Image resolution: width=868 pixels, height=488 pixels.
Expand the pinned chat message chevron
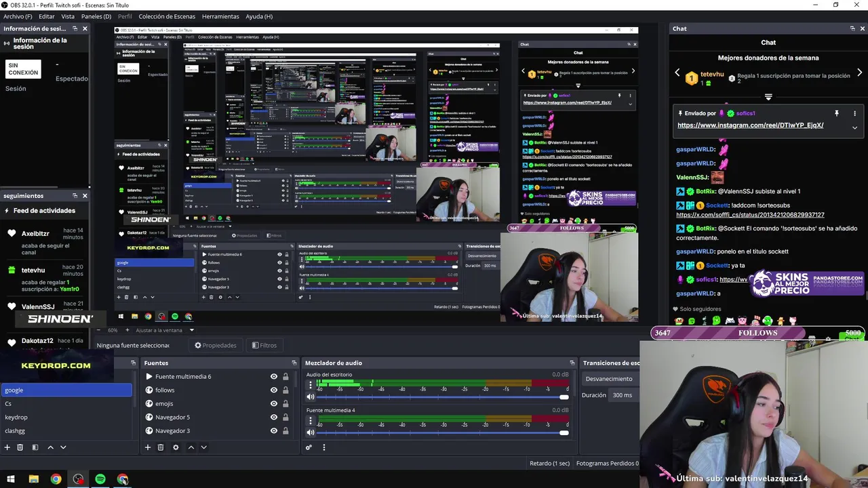pyautogui.click(x=854, y=127)
